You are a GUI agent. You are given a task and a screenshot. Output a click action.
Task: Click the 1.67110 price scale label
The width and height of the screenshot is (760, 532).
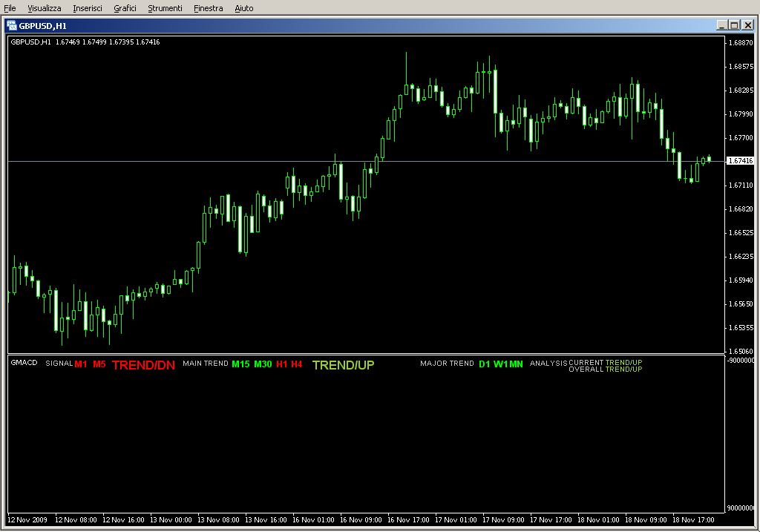(741, 185)
